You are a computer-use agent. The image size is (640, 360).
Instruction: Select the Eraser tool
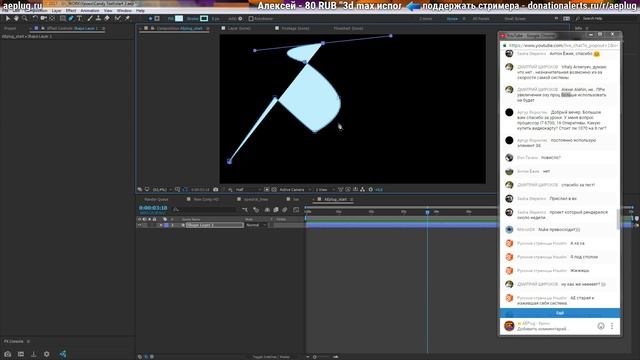(x=107, y=18)
